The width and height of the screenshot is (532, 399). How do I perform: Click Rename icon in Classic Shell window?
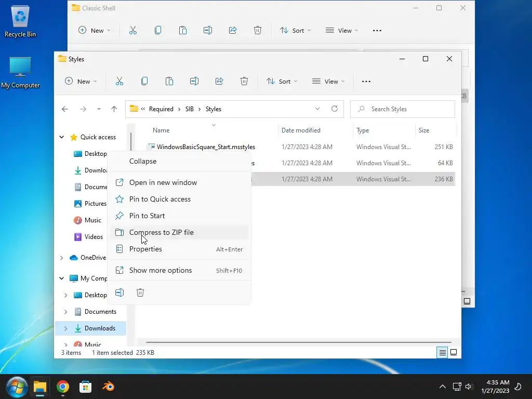tap(208, 31)
